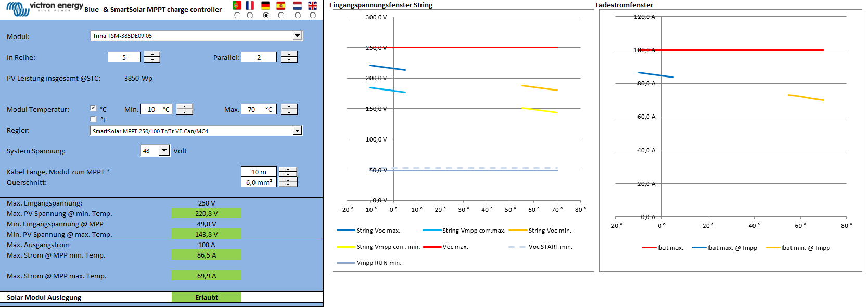Click the Vmpp RUN min. legend entry
The height and width of the screenshot is (307, 868).
(x=369, y=263)
